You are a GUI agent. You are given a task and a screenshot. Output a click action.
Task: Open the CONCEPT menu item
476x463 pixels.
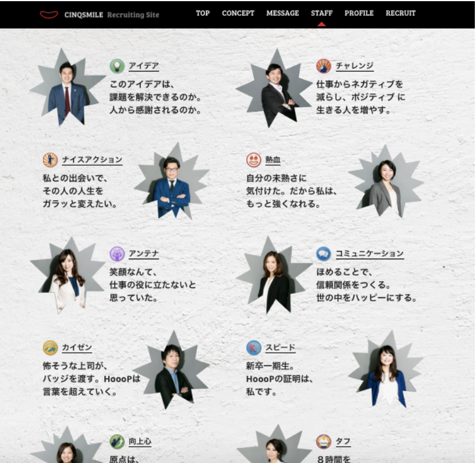(238, 13)
